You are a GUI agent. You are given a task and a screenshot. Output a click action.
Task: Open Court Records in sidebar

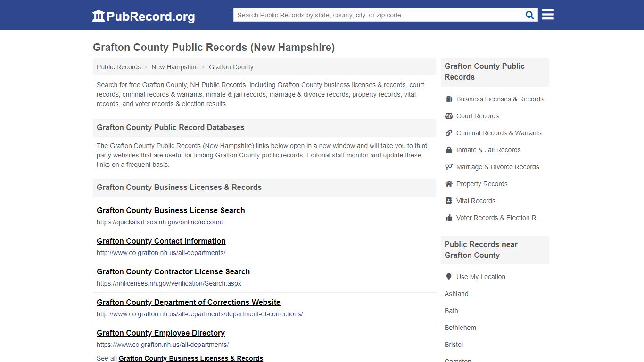(x=478, y=116)
